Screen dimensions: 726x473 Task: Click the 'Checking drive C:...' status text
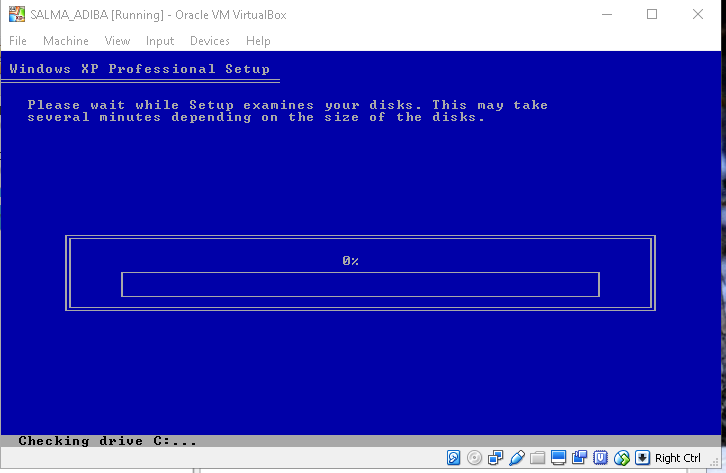(x=107, y=441)
